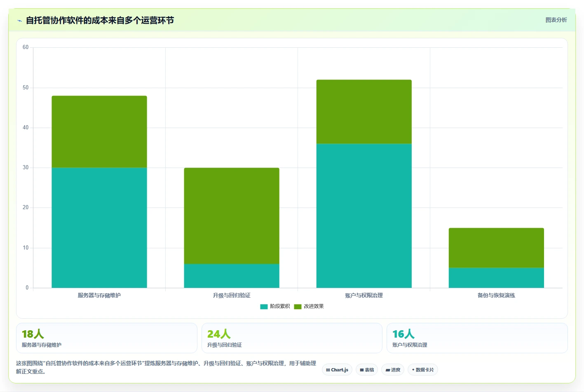Click the green bar segment for 账户与权限治理
This screenshot has height=392, width=584.
click(x=364, y=112)
